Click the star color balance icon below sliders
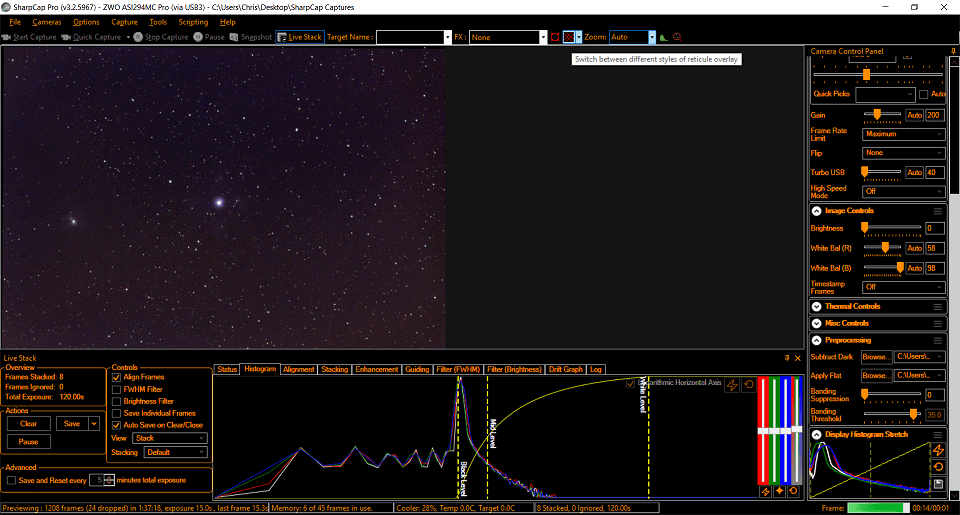 (779, 491)
